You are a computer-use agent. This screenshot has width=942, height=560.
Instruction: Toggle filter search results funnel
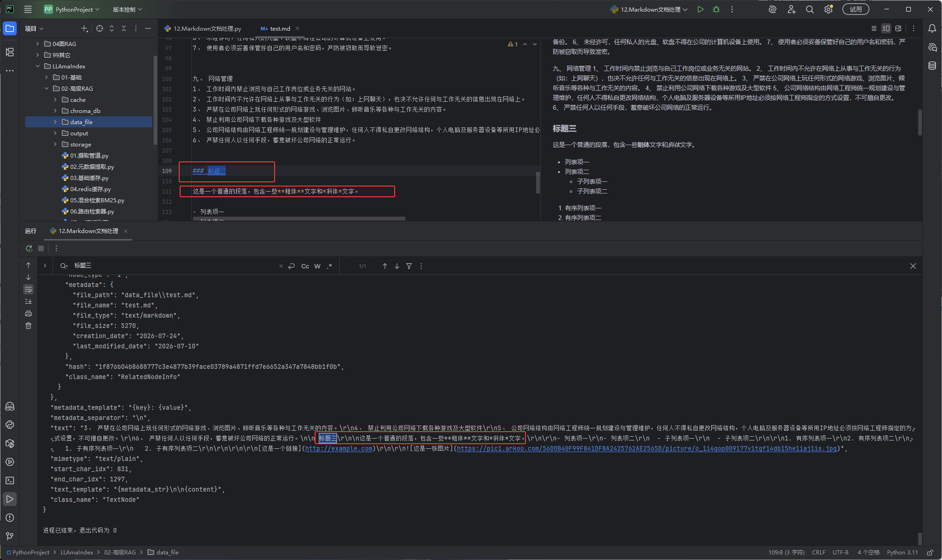[409, 266]
